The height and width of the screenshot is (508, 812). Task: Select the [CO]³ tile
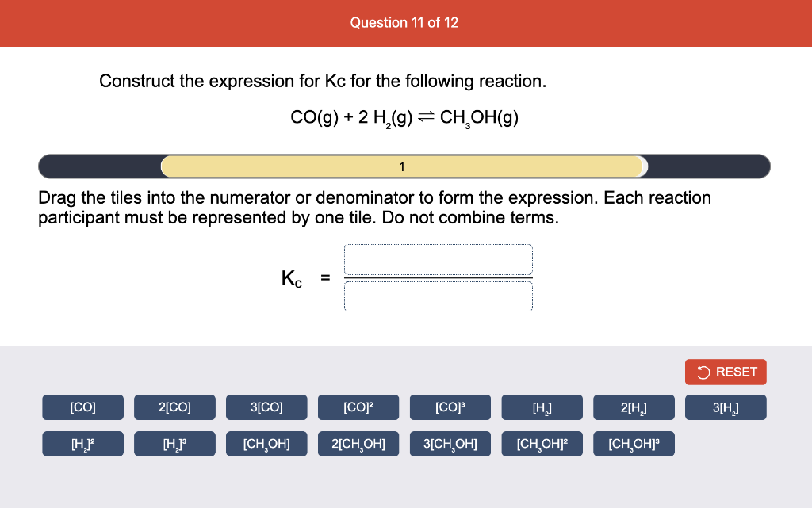click(x=450, y=407)
